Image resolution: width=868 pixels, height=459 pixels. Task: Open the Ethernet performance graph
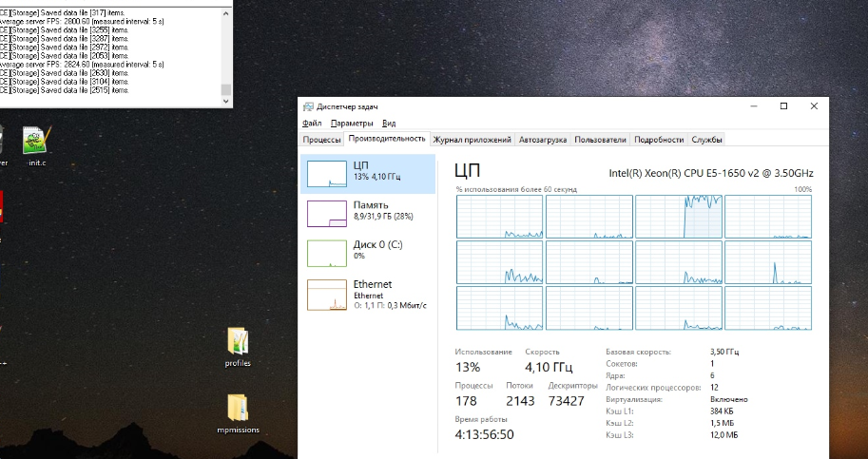[368, 293]
